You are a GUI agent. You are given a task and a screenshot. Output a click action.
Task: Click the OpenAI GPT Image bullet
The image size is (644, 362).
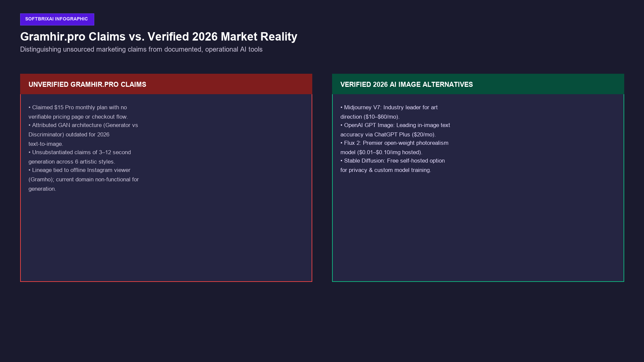pyautogui.click(x=395, y=130)
